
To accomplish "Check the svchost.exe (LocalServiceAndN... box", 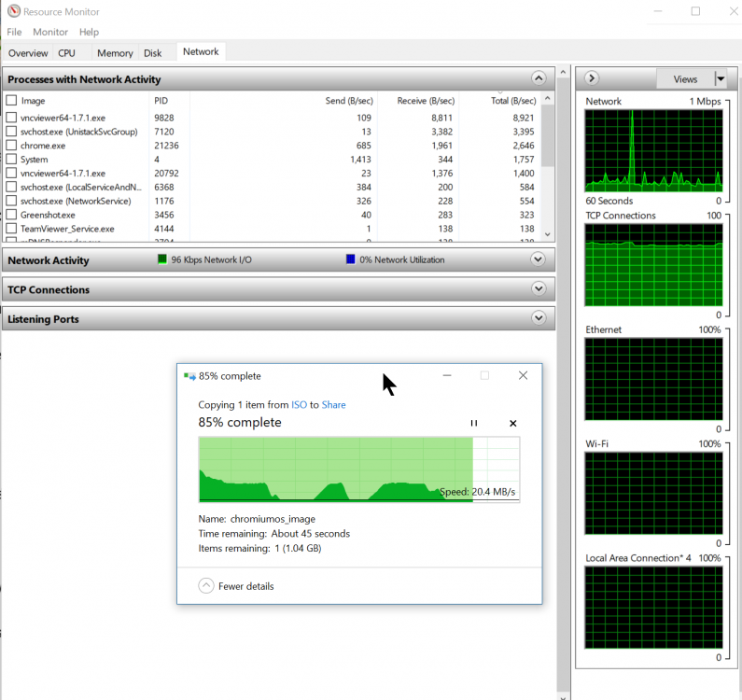I will (x=11, y=187).
